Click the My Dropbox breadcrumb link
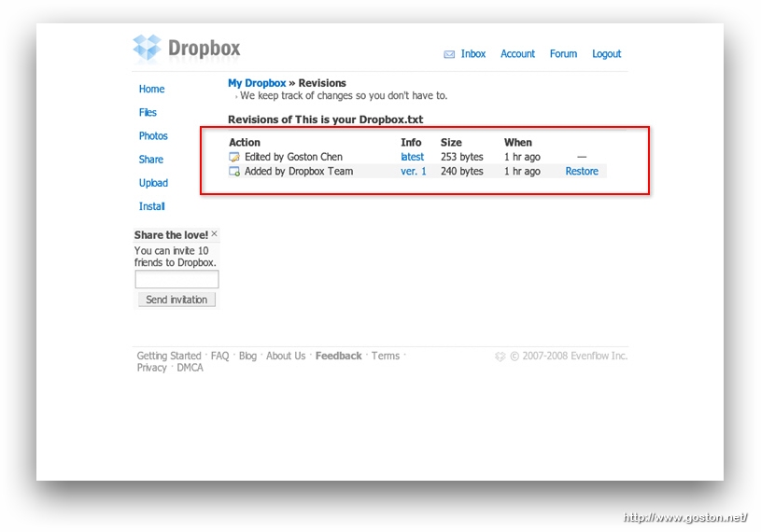This screenshot has height=532, width=761. 257,83
